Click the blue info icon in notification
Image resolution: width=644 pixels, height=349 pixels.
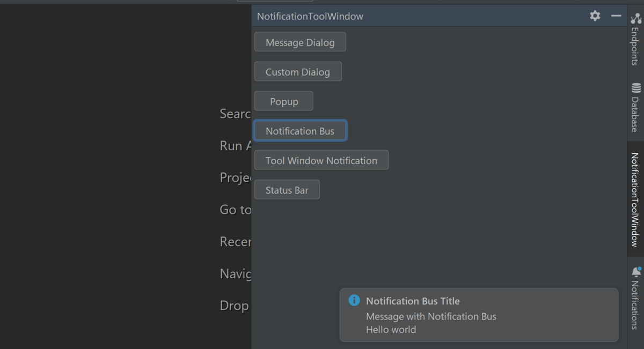[354, 300]
